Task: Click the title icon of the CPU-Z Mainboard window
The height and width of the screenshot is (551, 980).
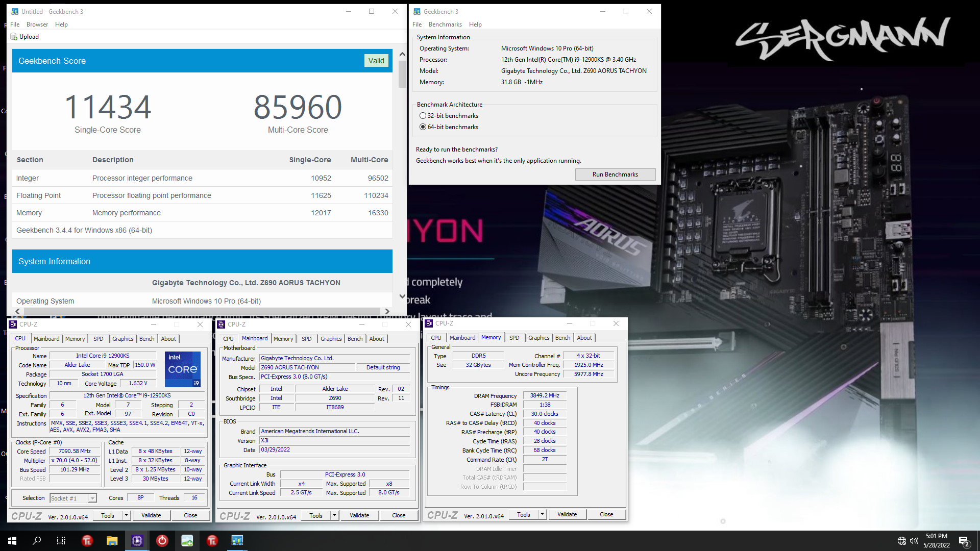Action: pos(221,324)
